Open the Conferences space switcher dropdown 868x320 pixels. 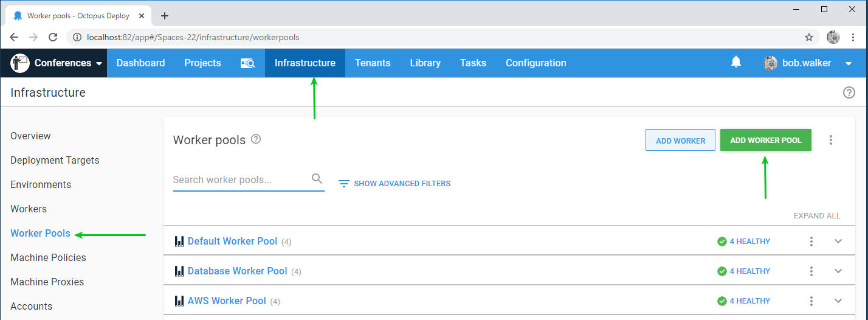pos(59,63)
